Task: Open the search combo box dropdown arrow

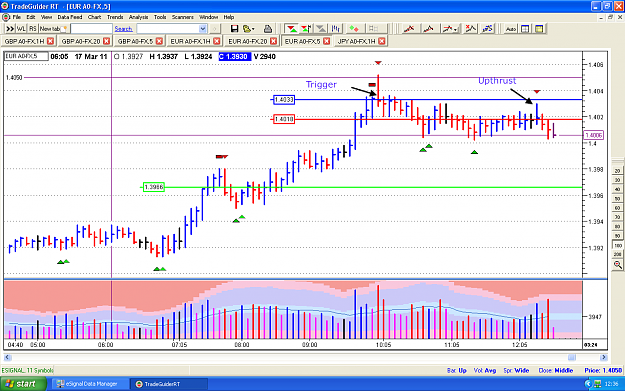Action: tap(202, 29)
